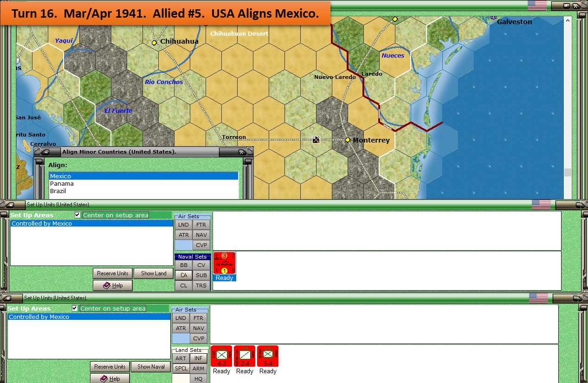The height and width of the screenshot is (383, 588).
Task: Select the I Inf 4-3 Mexican unit counter
Action: click(221, 357)
